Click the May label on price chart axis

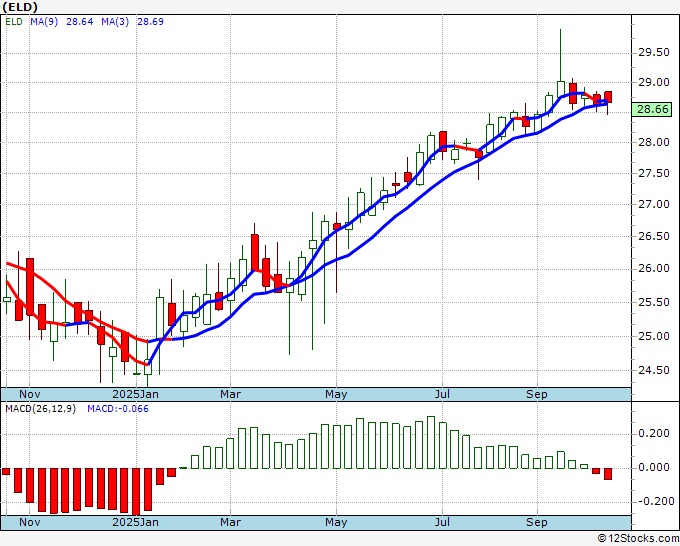point(336,394)
